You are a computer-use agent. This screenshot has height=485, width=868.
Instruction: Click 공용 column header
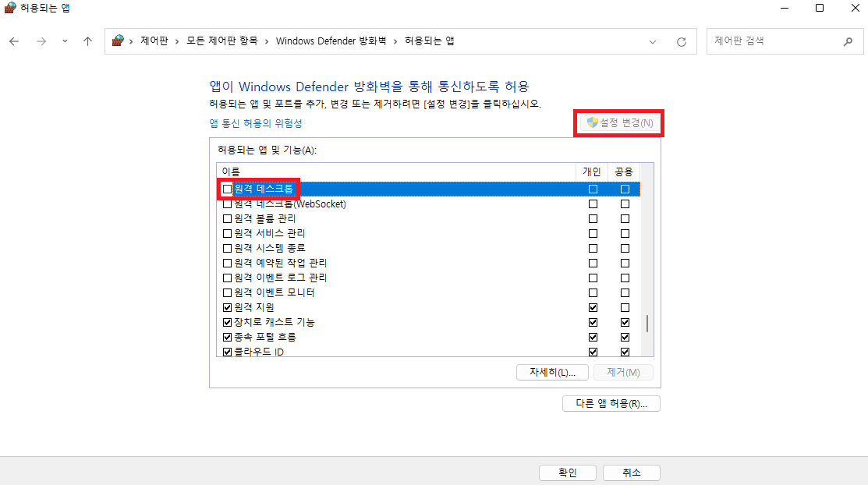pyautogui.click(x=624, y=172)
